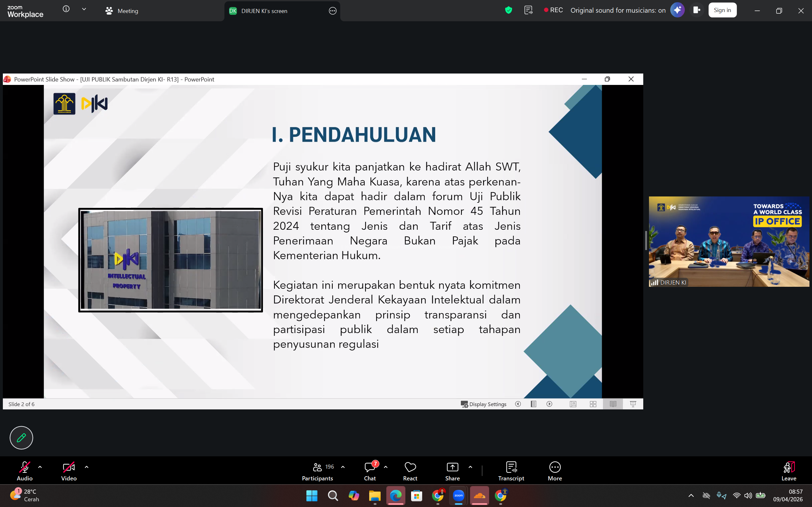812x507 pixels.
Task: Switch to Reading View in the slideshow toolbar
Action: pos(613,404)
